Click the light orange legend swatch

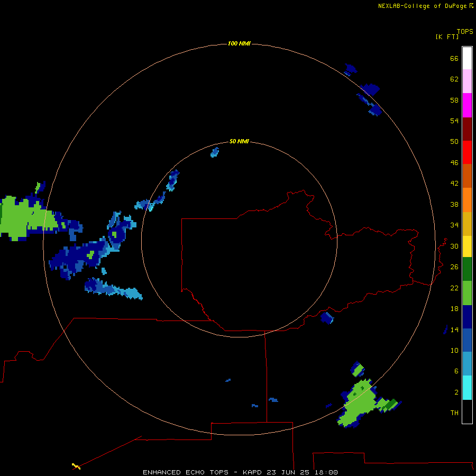pyautogui.click(x=467, y=200)
